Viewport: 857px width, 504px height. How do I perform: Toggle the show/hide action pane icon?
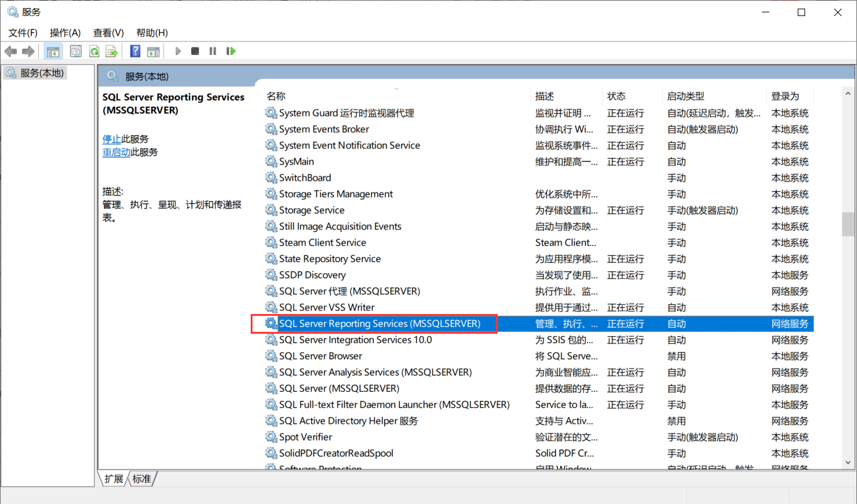click(153, 51)
